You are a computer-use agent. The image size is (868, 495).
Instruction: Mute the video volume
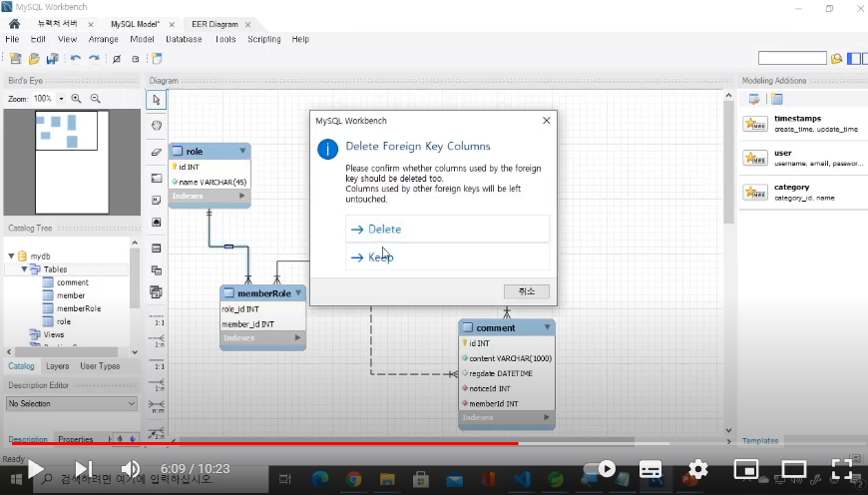click(x=130, y=469)
